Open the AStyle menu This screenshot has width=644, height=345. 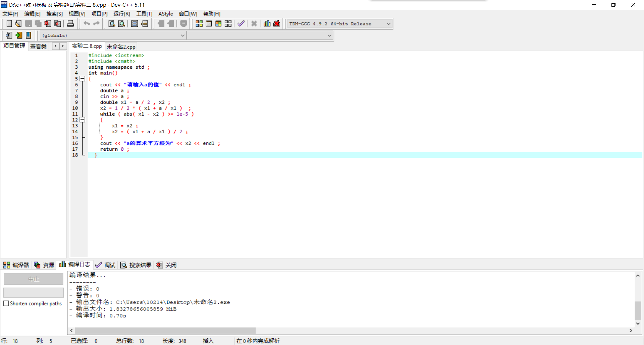point(166,14)
